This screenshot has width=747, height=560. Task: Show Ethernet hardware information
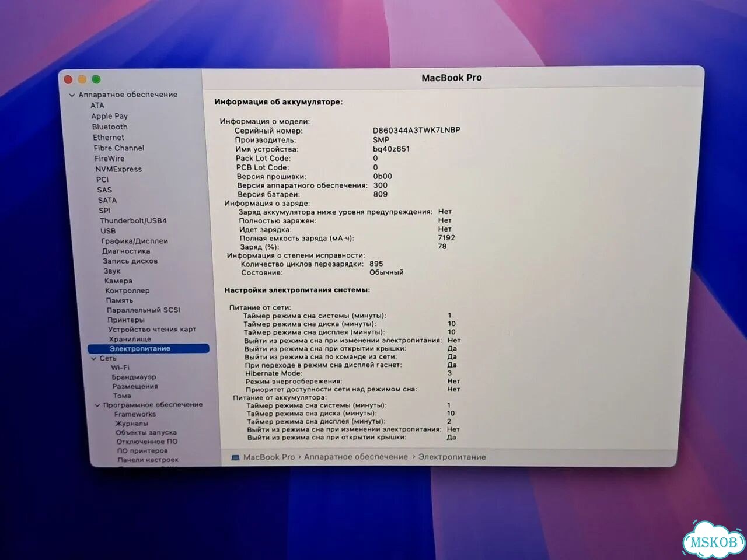coord(109,138)
